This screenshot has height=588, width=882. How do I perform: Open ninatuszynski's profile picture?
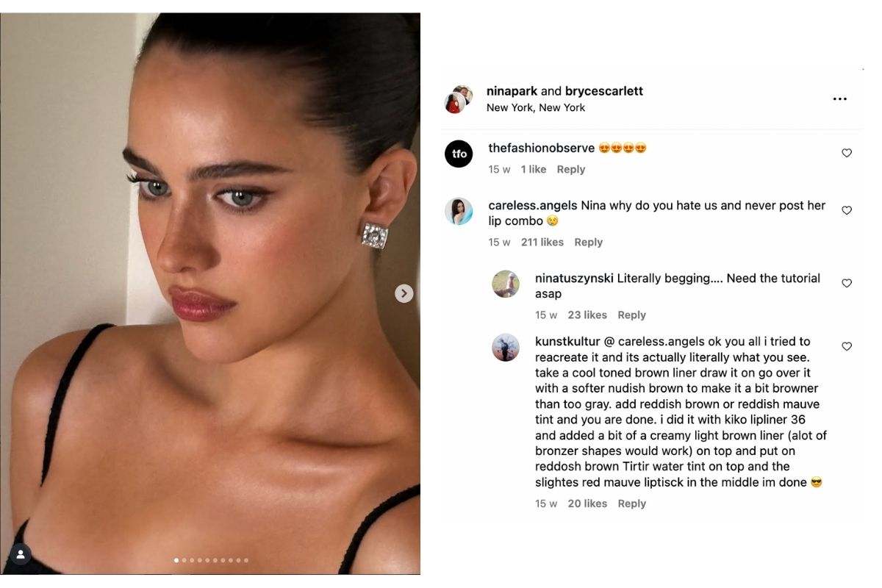point(506,284)
